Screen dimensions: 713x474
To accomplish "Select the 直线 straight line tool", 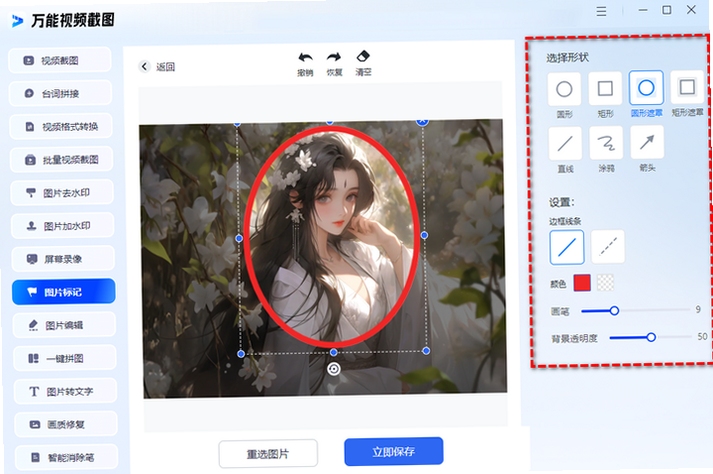I will coord(565,143).
